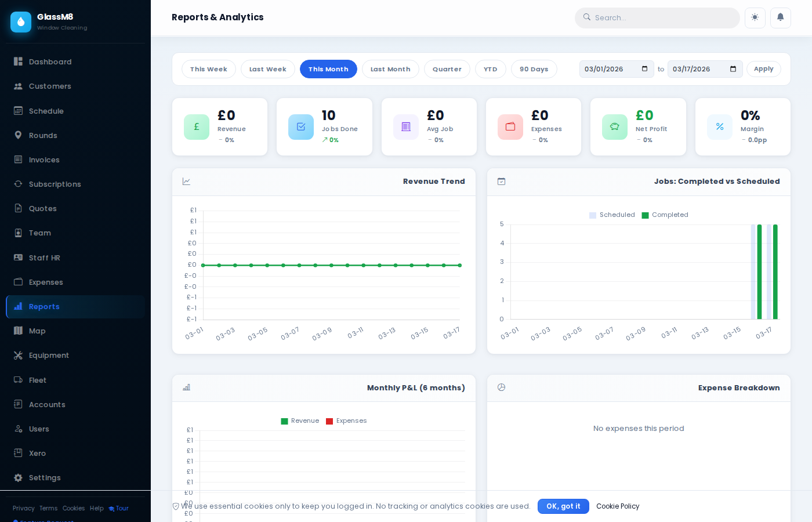
Task: Open notifications via the bell icon
Action: 781,18
